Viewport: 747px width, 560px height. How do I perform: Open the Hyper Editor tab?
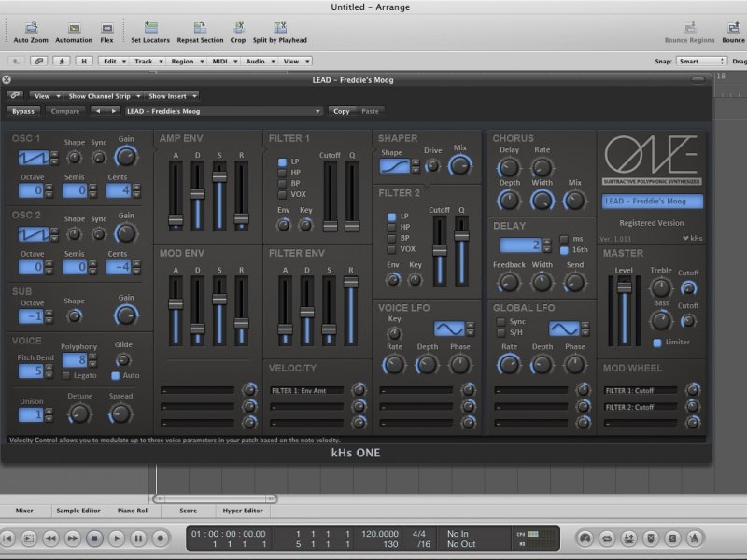coord(243,511)
